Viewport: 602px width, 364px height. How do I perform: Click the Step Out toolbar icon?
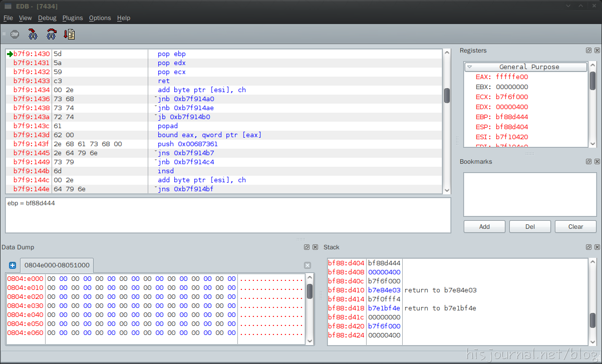tap(69, 35)
